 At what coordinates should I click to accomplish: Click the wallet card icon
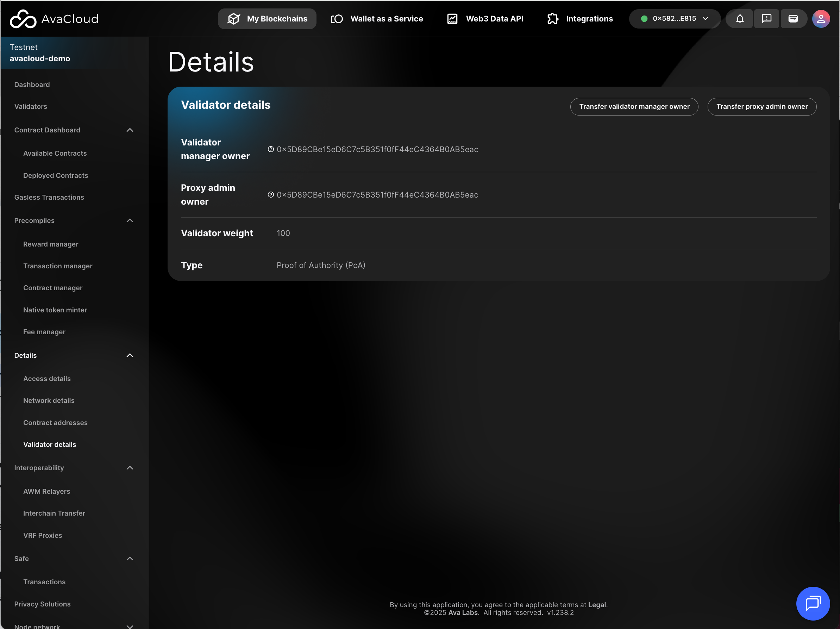coord(793,19)
